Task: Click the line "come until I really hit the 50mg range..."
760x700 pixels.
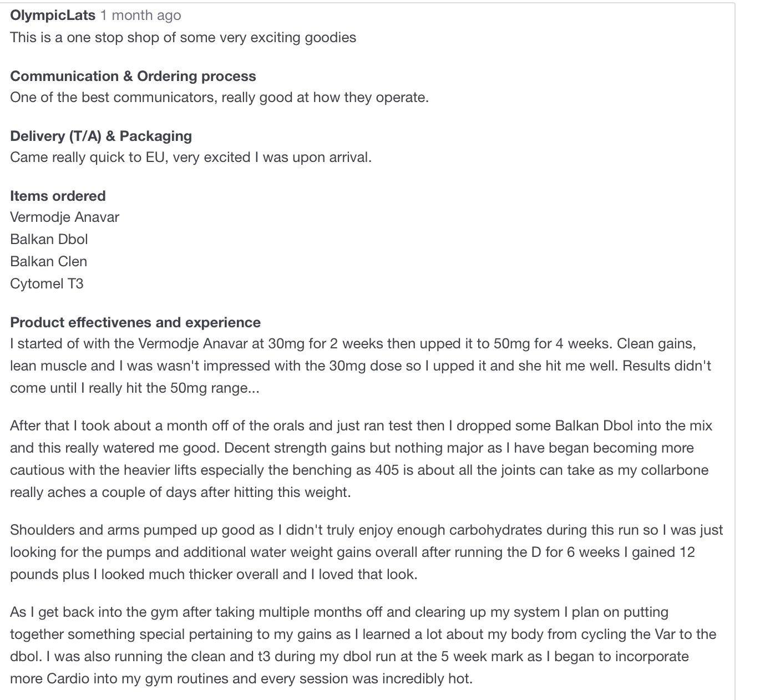Action: click(x=134, y=388)
